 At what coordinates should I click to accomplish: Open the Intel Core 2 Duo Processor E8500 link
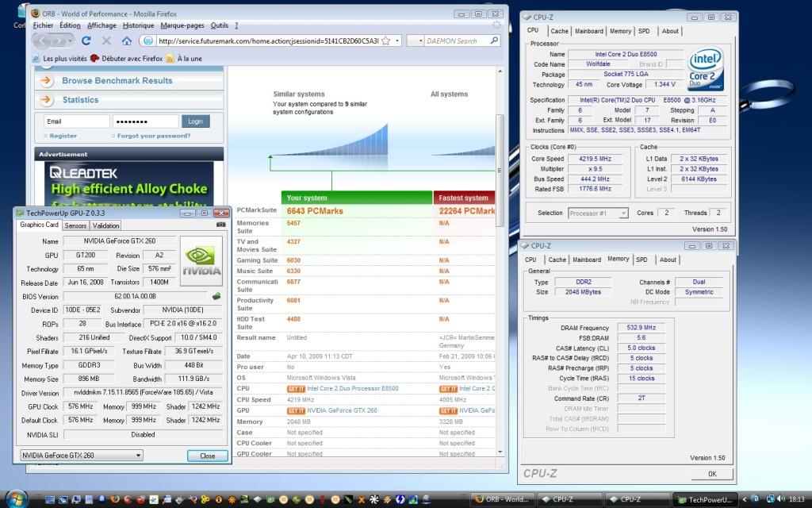tap(353, 389)
